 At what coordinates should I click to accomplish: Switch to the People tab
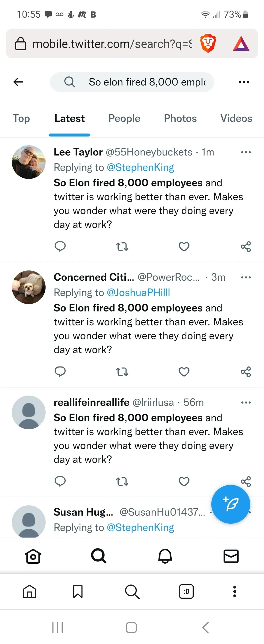124,119
